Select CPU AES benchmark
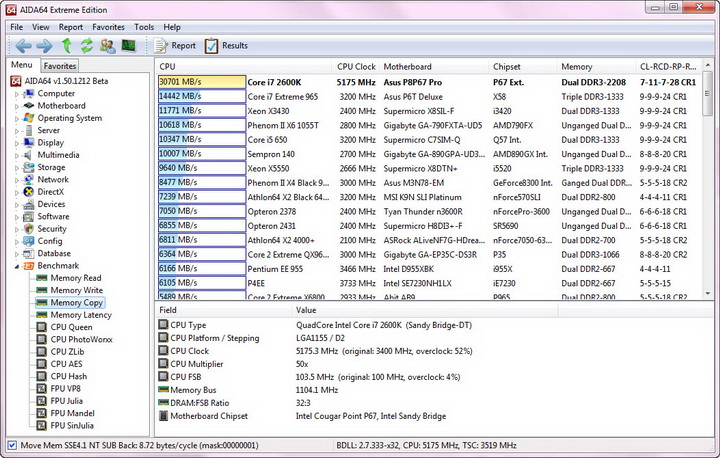The image size is (720, 458). point(66,364)
